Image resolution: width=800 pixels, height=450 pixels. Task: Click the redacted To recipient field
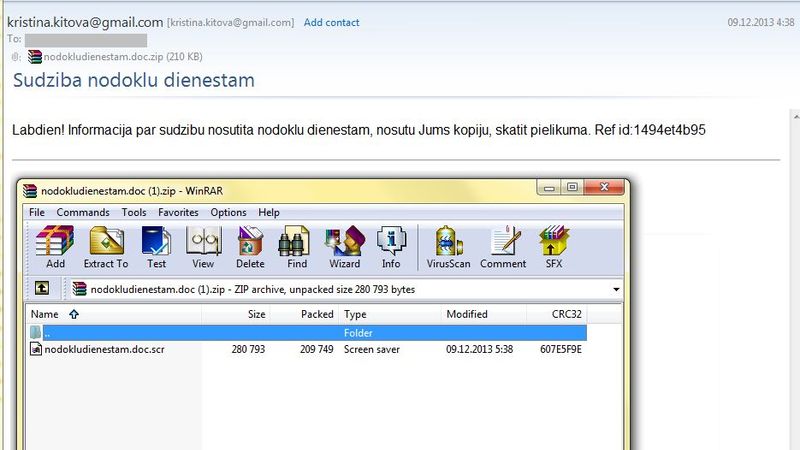86,40
